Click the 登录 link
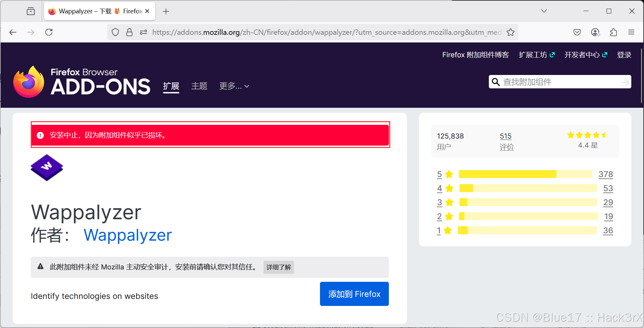Viewport: 644px width, 328px height. pyautogui.click(x=624, y=55)
